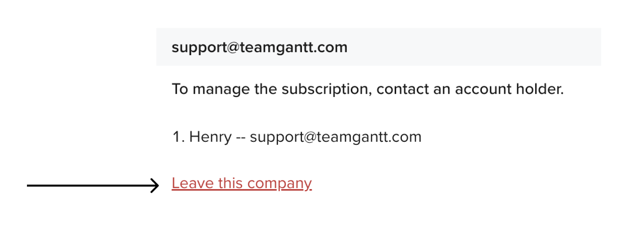Click the name Henry in account holders
The height and width of the screenshot is (247, 644).
coord(210,137)
